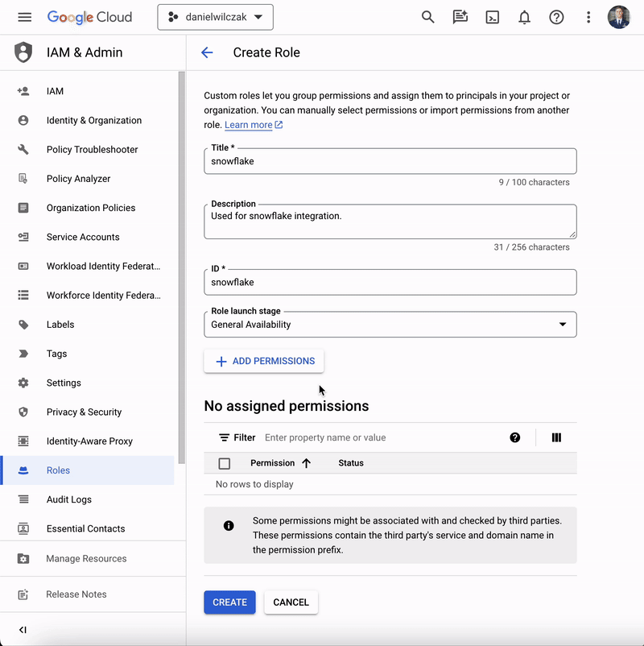Viewport: 644px width, 646px height.
Task: Click the user profile avatar
Action: pos(618,17)
